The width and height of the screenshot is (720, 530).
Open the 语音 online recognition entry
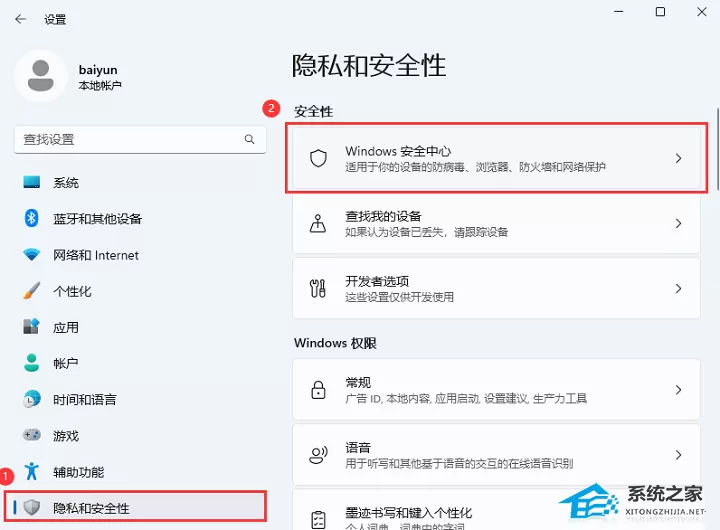[496, 455]
